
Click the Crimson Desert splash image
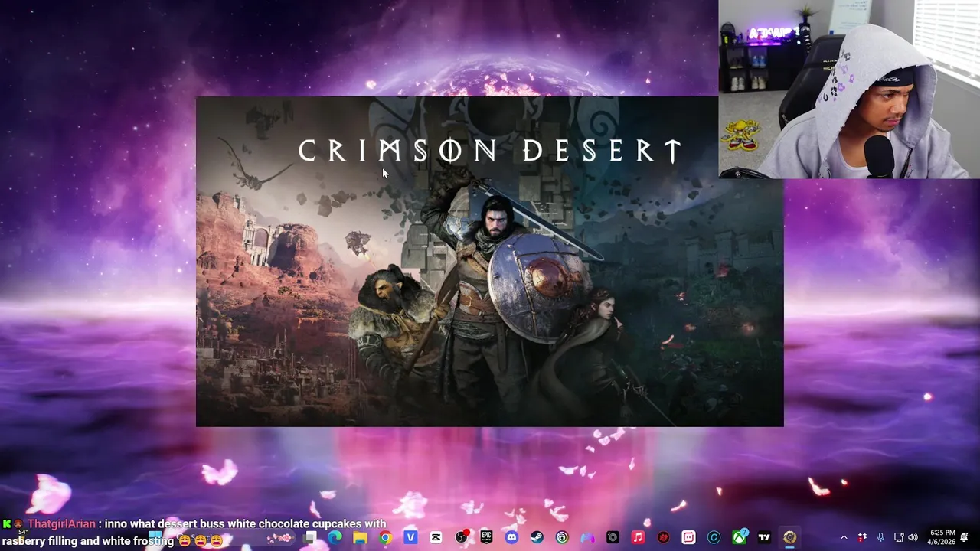pos(490,261)
